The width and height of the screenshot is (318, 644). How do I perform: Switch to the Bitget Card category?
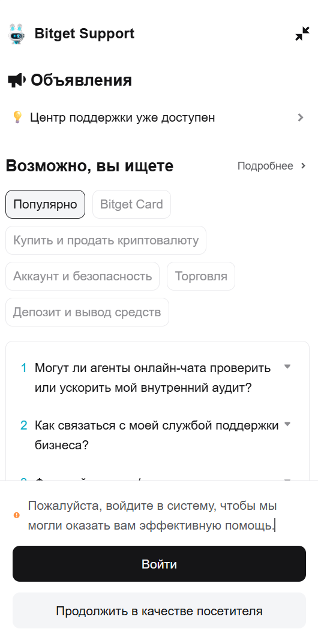[131, 204]
